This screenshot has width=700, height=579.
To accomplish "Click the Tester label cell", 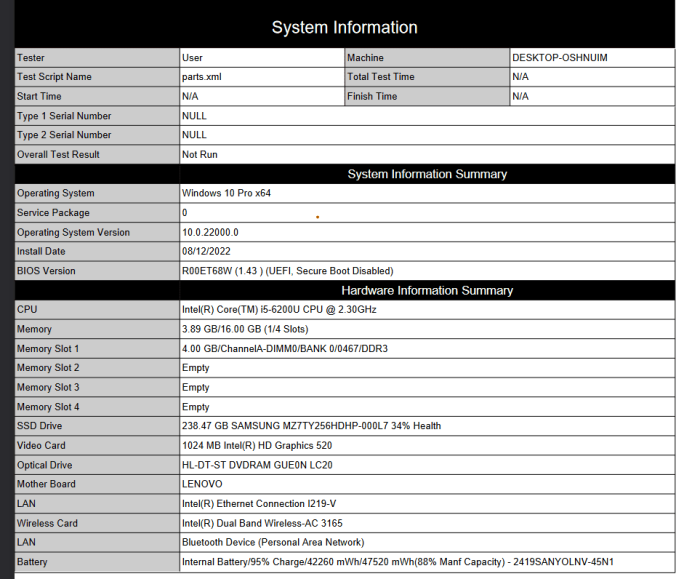I will tap(97, 58).
